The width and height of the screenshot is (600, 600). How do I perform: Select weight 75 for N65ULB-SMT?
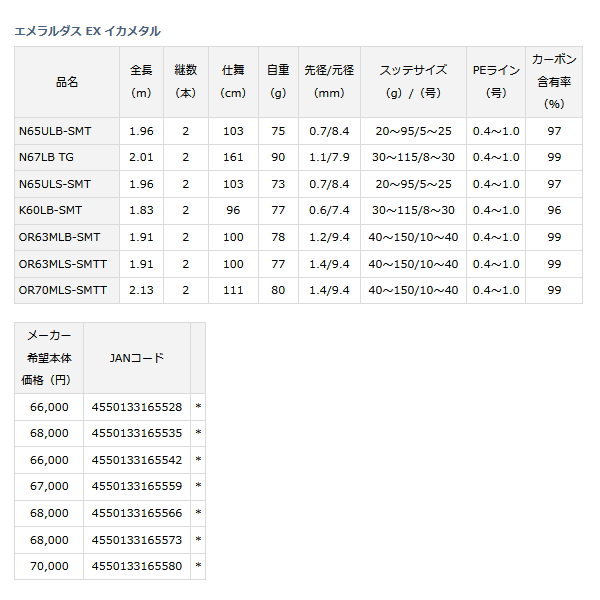[x=278, y=131]
